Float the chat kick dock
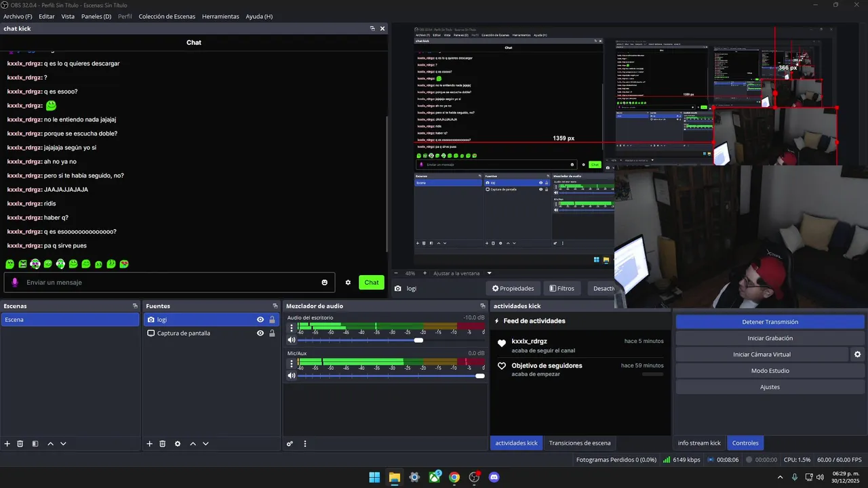The height and width of the screenshot is (488, 868). [372, 28]
